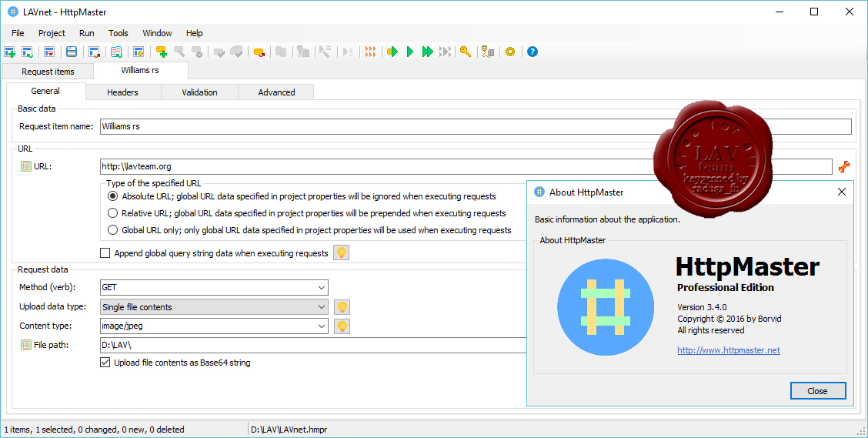Screen dimensions: 868x438
Task: Click the network connection toolbar icon
Action: click(488, 52)
